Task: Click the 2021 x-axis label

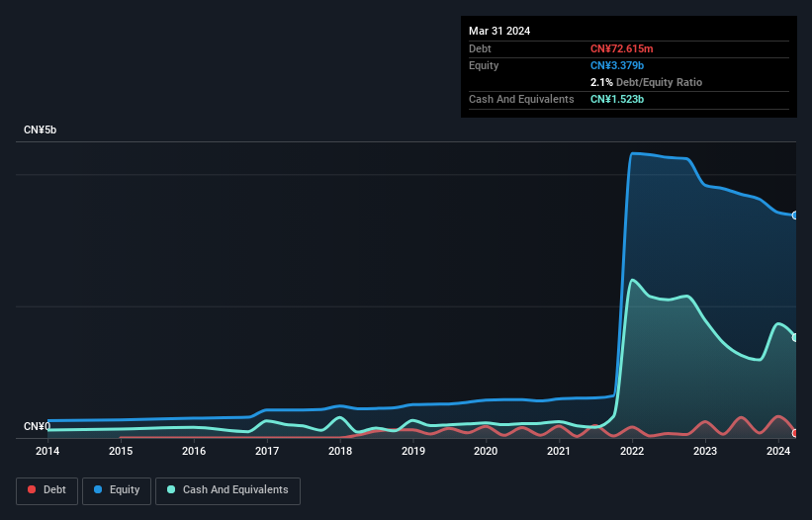Action: 559,451
